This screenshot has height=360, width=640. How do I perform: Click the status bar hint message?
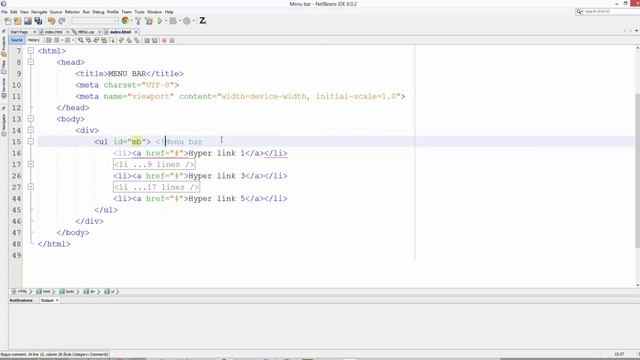(x=54, y=355)
